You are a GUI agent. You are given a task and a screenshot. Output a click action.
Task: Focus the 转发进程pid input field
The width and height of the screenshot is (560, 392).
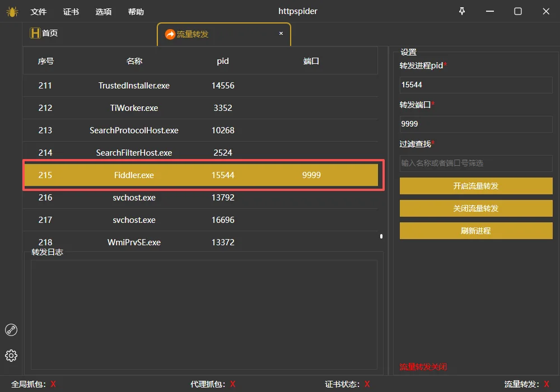click(476, 85)
